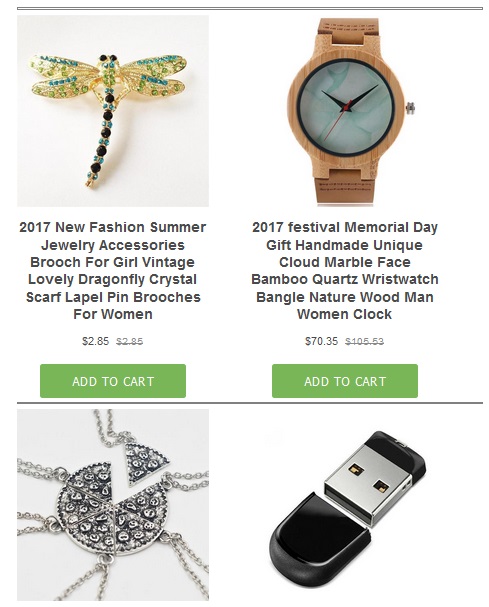The height and width of the screenshot is (607, 489).
Task: Add the dragonfly brooch to cart
Action: pyautogui.click(x=113, y=381)
